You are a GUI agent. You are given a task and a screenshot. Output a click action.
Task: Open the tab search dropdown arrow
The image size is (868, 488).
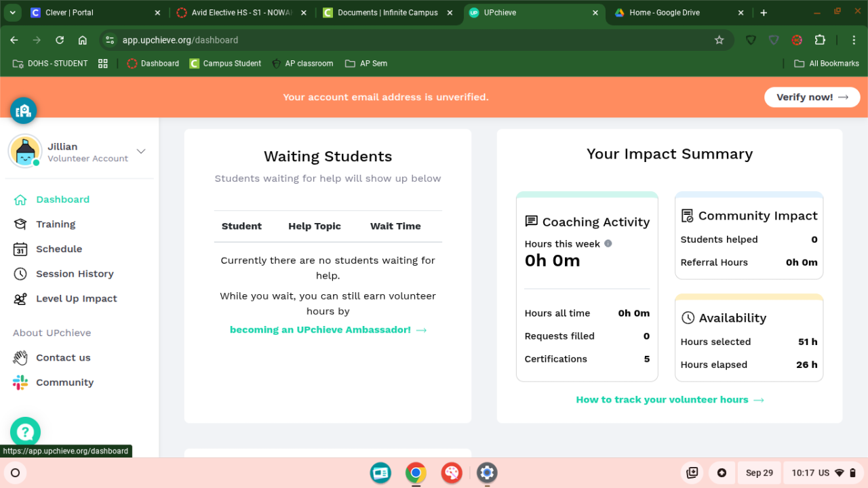point(13,13)
